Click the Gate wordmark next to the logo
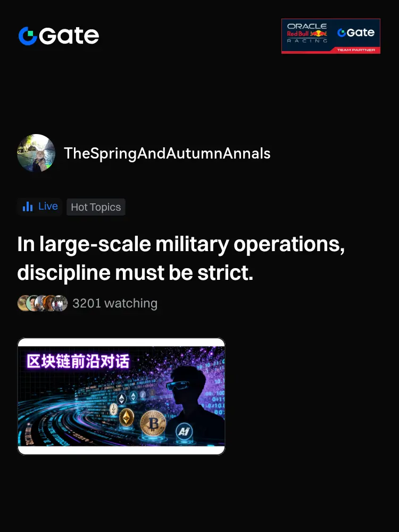 tap(69, 36)
